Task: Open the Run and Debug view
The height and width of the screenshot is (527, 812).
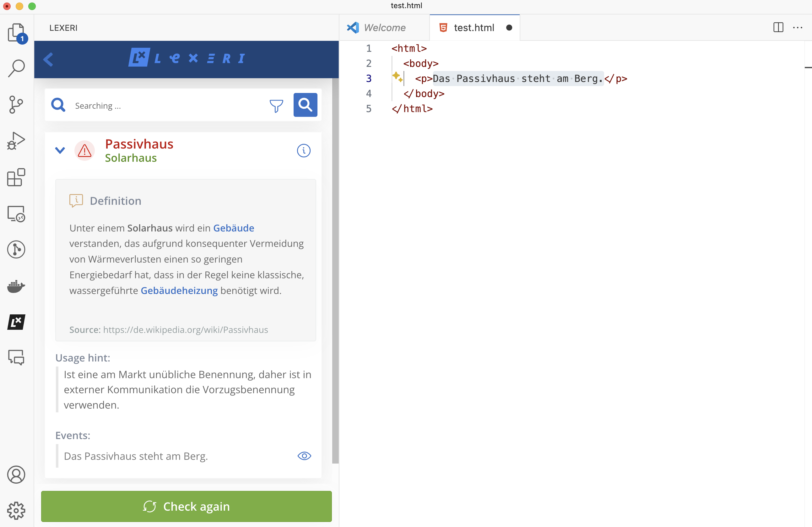Action: 16,140
